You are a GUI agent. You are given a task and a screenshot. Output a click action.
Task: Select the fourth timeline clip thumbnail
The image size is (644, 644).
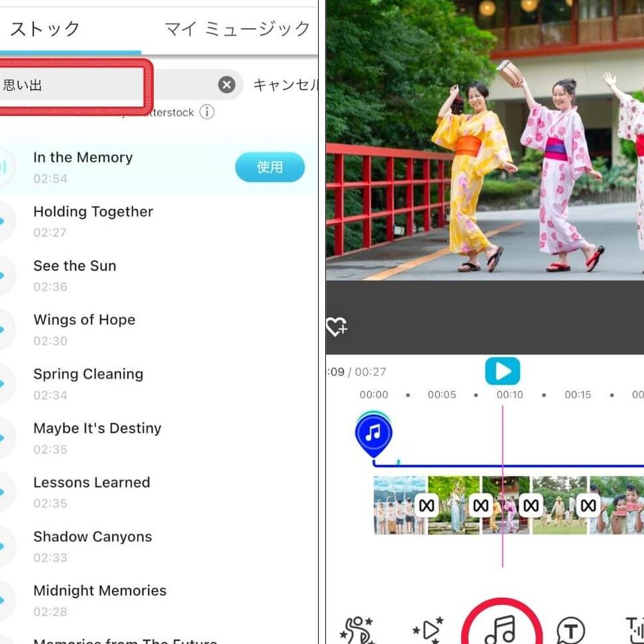[561, 505]
